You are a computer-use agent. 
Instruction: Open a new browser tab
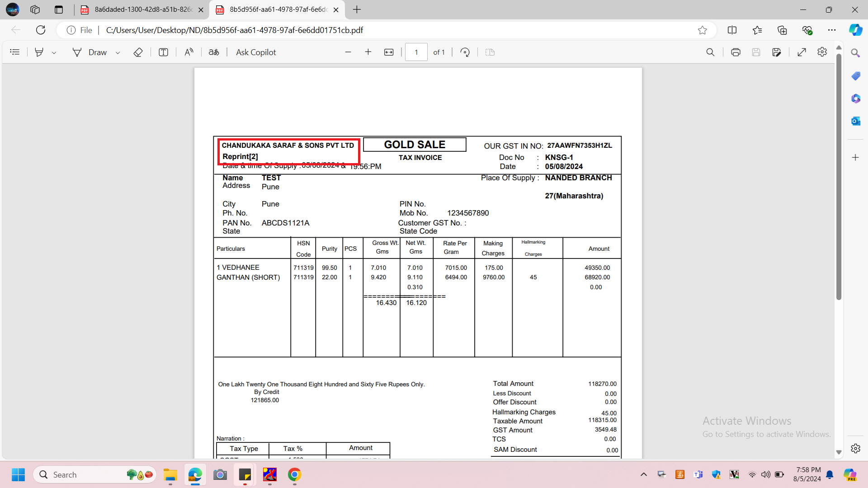357,9
